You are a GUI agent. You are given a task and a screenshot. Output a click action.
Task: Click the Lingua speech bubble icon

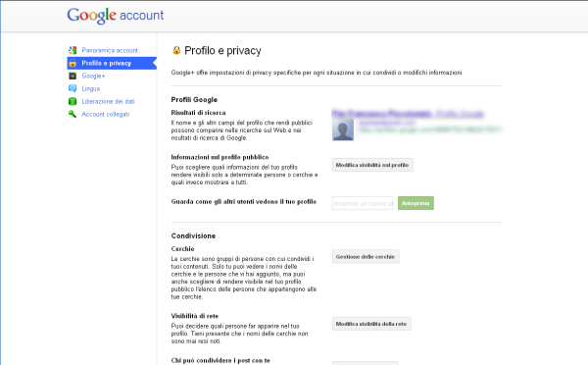tap(73, 88)
